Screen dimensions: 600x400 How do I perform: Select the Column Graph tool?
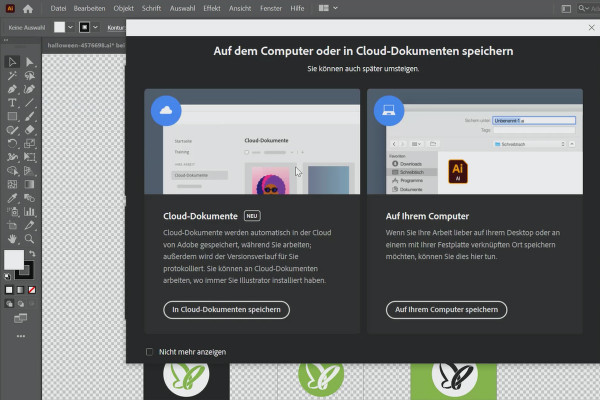point(29,212)
